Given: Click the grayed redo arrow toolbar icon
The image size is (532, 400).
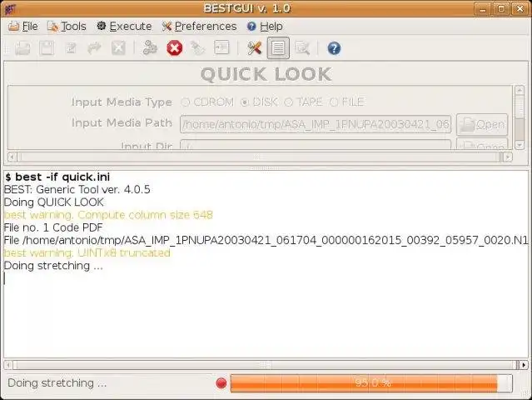Looking at the screenshot, I should coord(94,48).
